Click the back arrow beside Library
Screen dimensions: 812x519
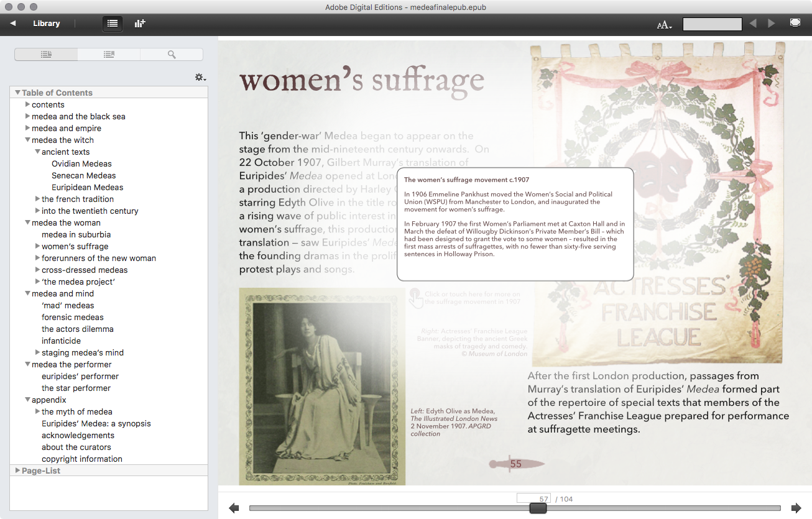point(13,24)
